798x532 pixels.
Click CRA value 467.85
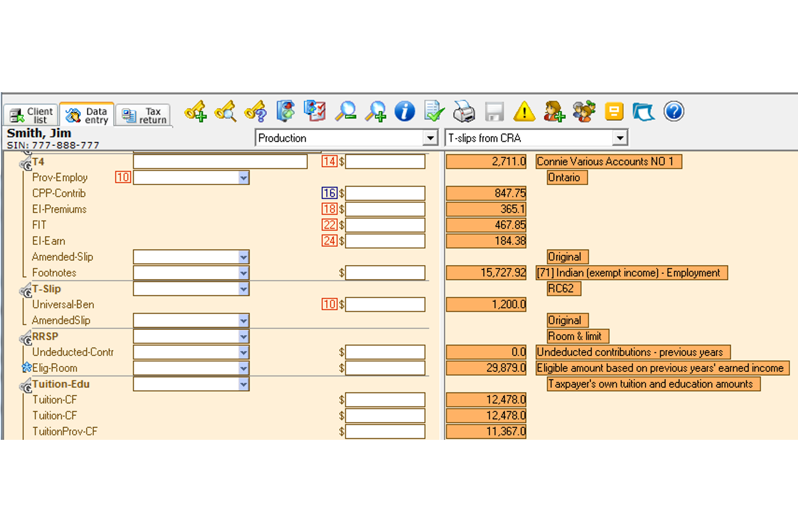pos(486,225)
